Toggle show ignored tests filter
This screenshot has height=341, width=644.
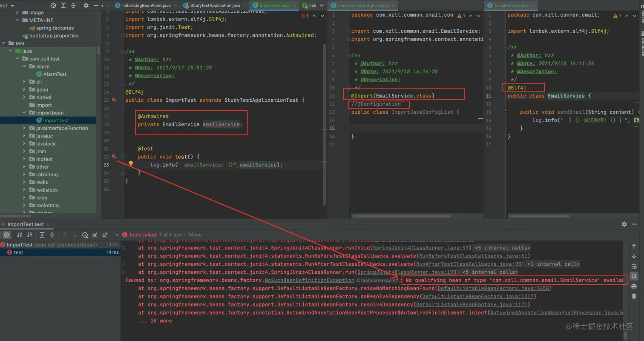click(x=6, y=235)
